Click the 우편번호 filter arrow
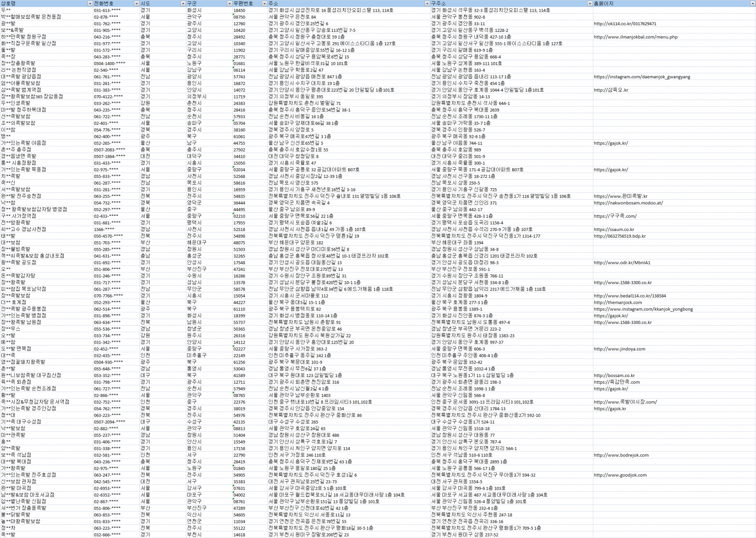756x538 pixels. click(x=264, y=3)
